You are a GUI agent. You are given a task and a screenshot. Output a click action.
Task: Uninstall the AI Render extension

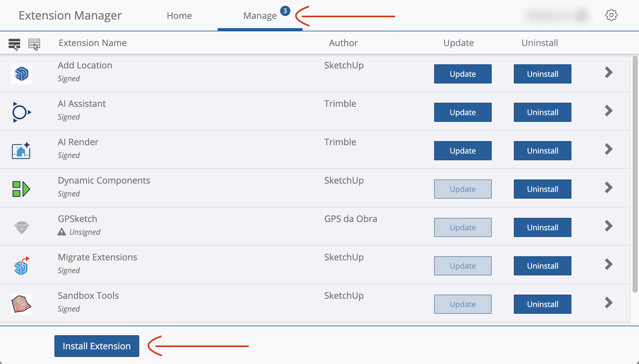click(542, 151)
